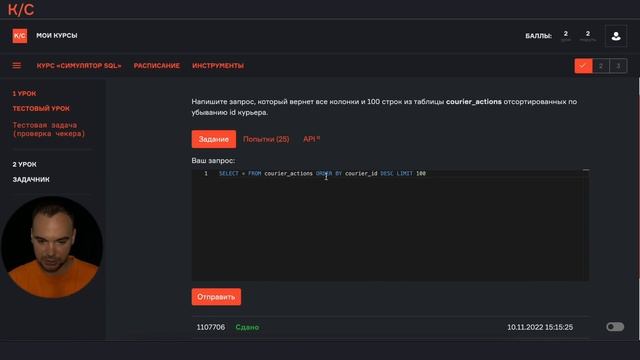
Task: Click the Ваш запрос label
Action: click(213, 161)
